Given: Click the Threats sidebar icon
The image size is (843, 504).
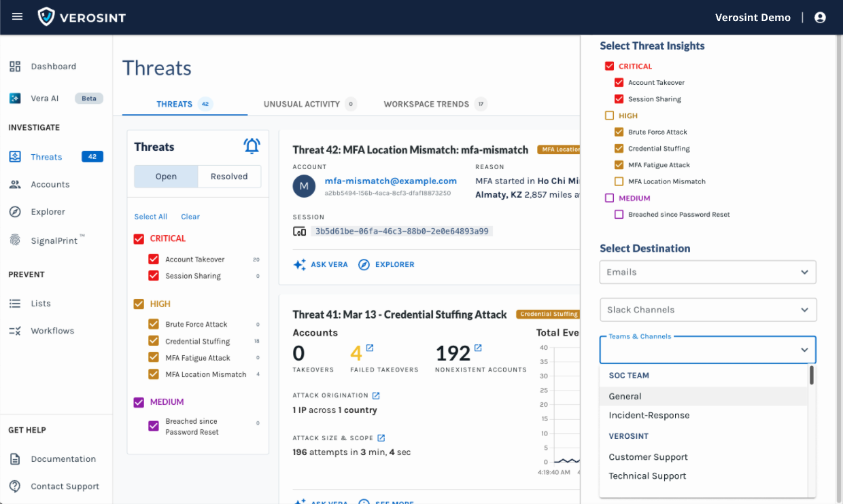Looking at the screenshot, I should (x=15, y=157).
